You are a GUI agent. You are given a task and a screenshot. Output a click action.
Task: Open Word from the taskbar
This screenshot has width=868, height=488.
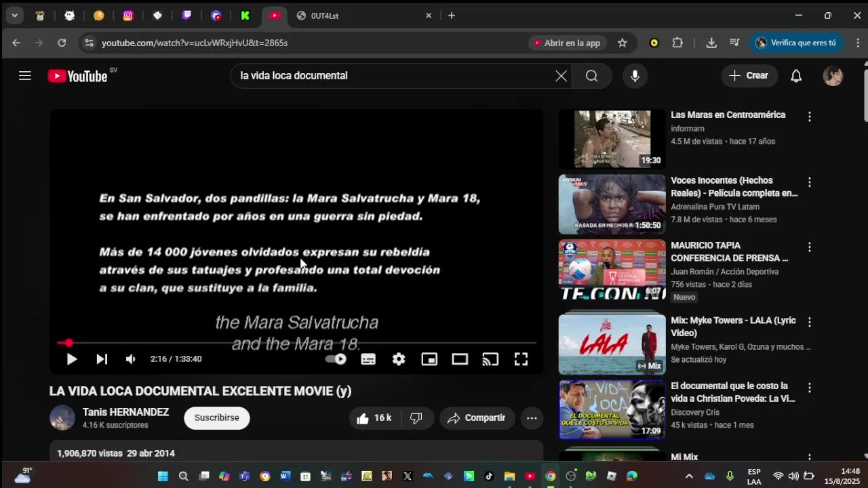coord(285,476)
